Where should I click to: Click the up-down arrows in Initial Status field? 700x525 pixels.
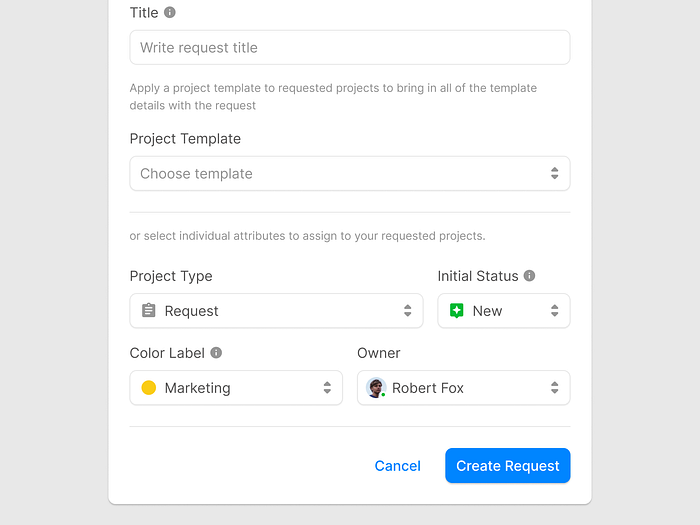coord(554,311)
